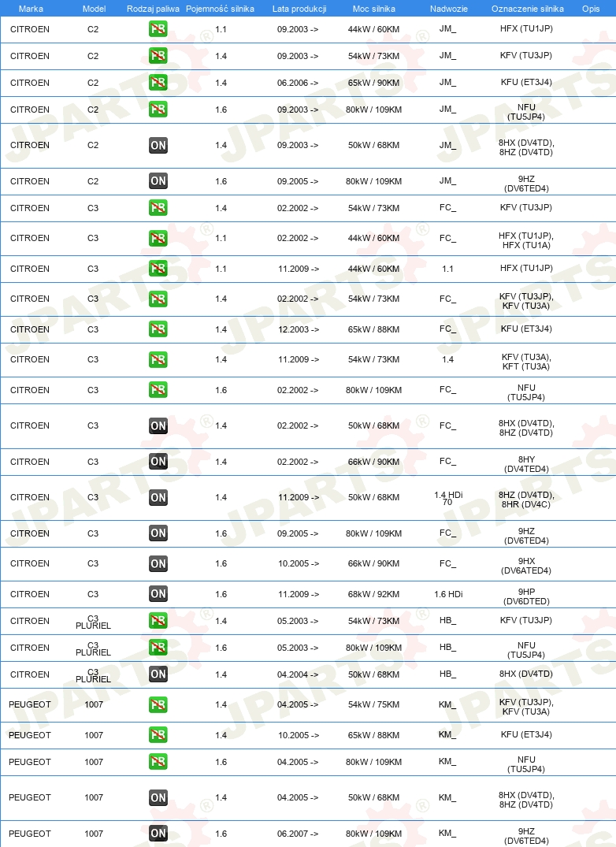Click the 'Lata produkcji' column header

tap(299, 9)
